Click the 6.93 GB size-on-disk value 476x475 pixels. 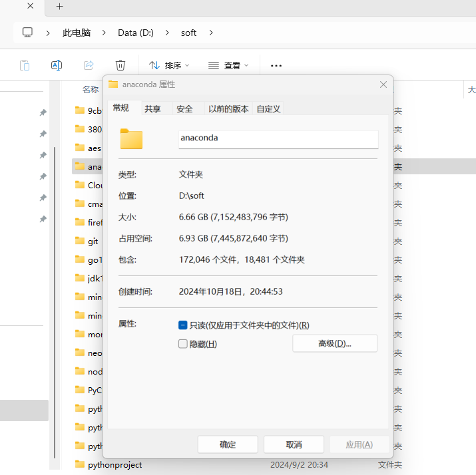click(x=233, y=238)
